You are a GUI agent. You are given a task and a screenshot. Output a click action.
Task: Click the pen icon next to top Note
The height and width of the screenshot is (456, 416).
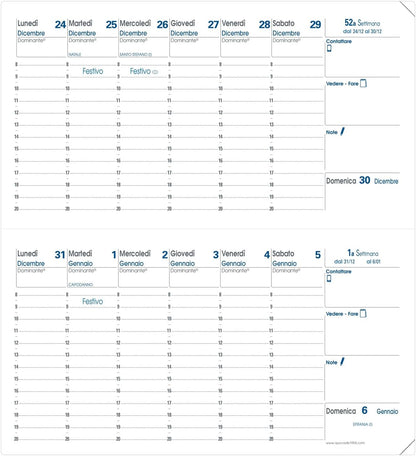(x=342, y=132)
